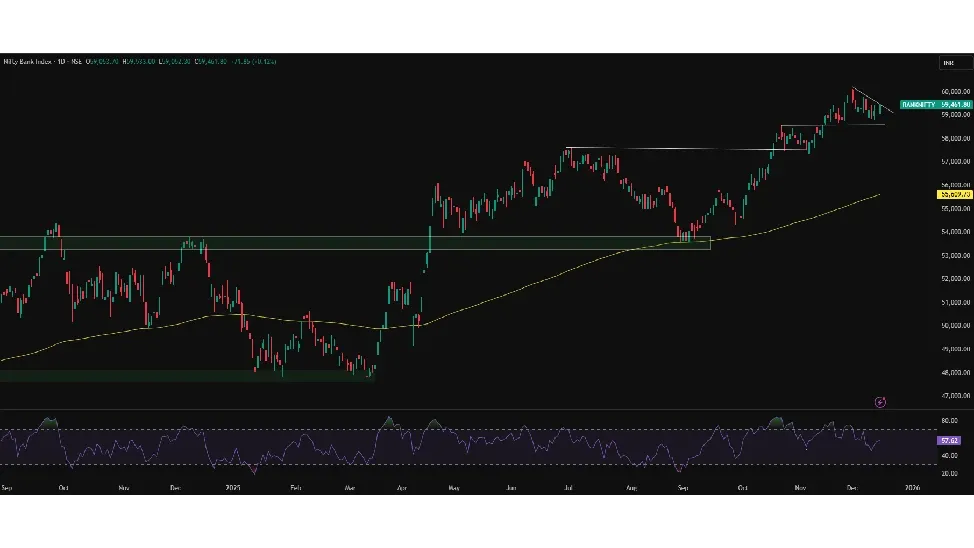The height and width of the screenshot is (548, 974).
Task: Click the 60,000.00 price scale label
Action: tap(955, 91)
